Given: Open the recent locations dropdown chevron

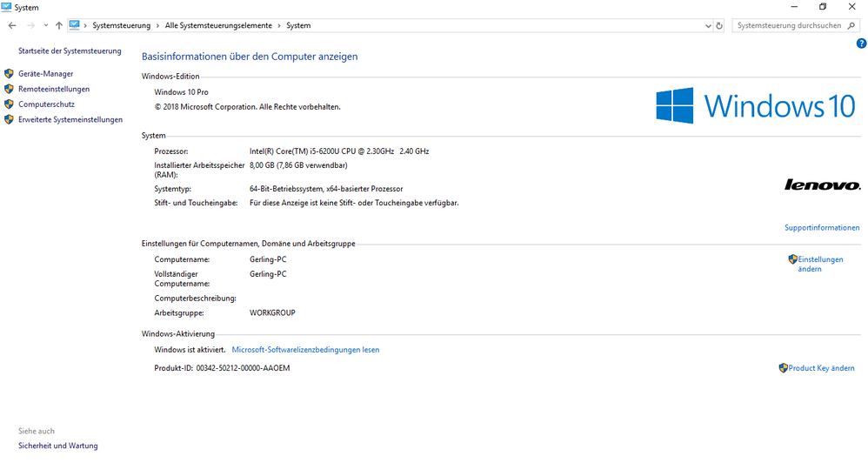Looking at the screenshot, I should pyautogui.click(x=45, y=25).
